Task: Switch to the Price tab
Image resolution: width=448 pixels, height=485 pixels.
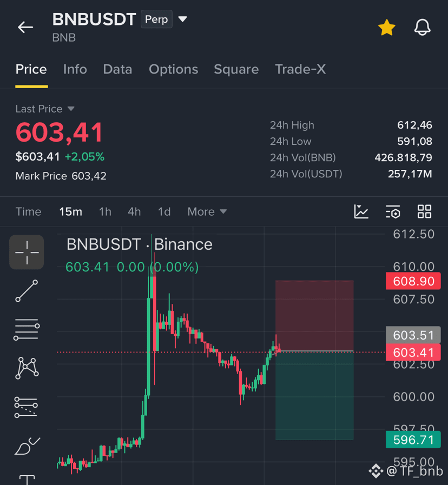Action: click(31, 69)
